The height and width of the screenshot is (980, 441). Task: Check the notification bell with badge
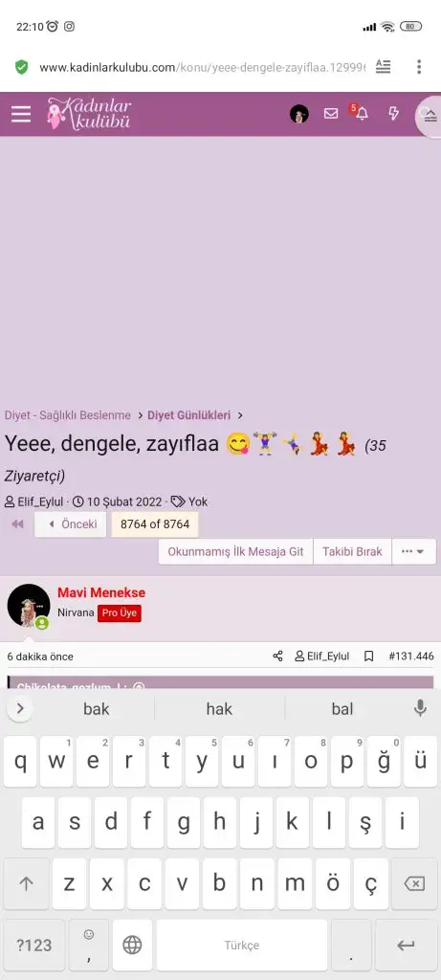pos(361,113)
